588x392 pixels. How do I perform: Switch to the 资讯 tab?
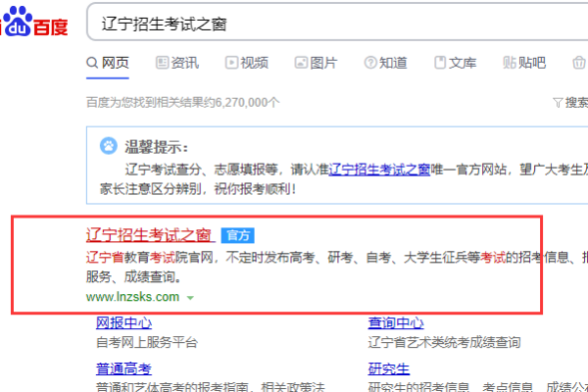click(177, 63)
